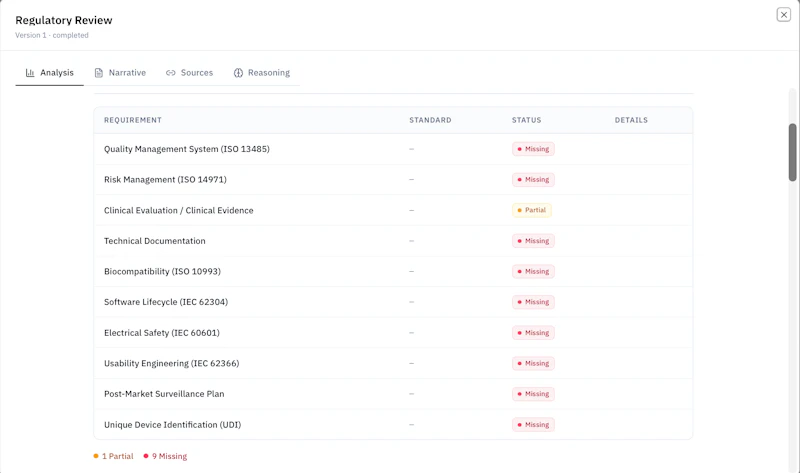Screen dimensions: 800x473
Task: Click the STATUS column header
Action: pyautogui.click(x=527, y=120)
